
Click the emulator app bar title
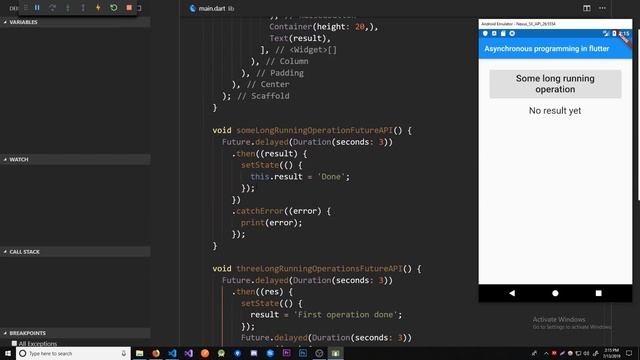point(547,49)
